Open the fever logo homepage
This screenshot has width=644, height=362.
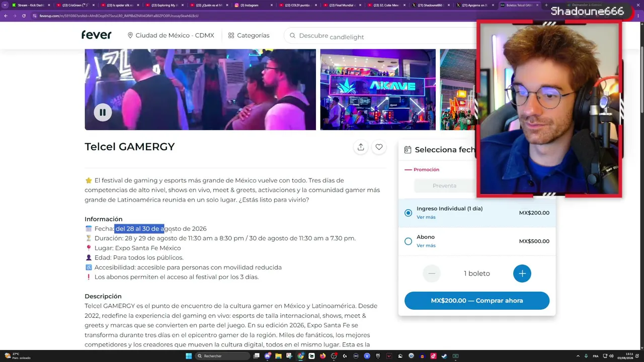click(97, 35)
